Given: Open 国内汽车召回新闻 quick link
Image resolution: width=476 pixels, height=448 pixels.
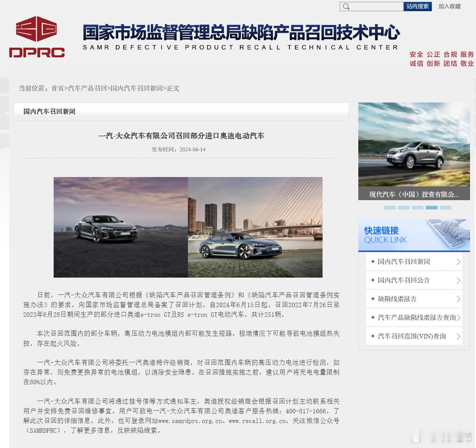Looking at the screenshot, I should [404, 262].
